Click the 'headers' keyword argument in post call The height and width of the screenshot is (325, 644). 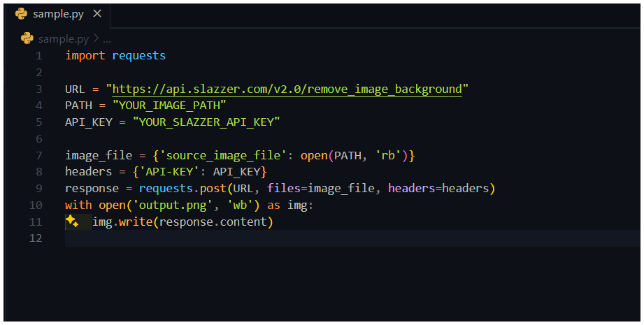tap(412, 188)
